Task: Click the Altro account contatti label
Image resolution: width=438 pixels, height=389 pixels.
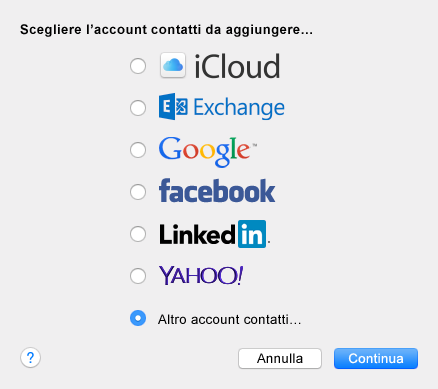Action: click(230, 319)
